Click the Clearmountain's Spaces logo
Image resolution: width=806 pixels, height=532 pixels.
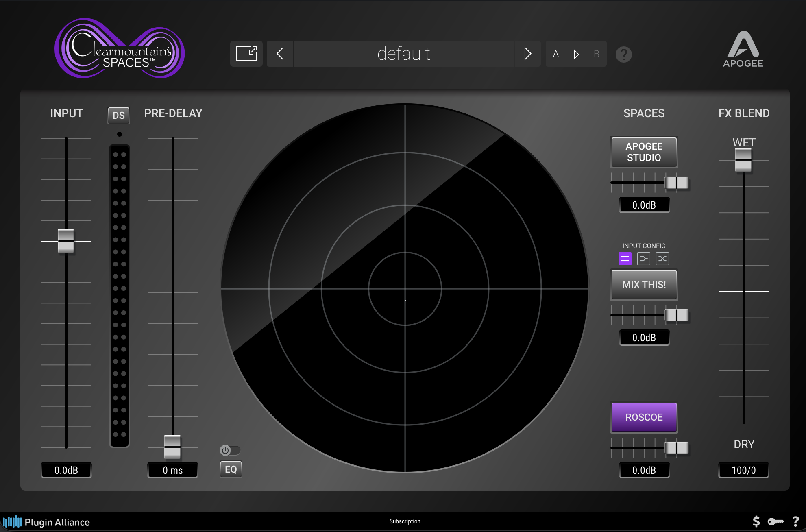coord(120,48)
